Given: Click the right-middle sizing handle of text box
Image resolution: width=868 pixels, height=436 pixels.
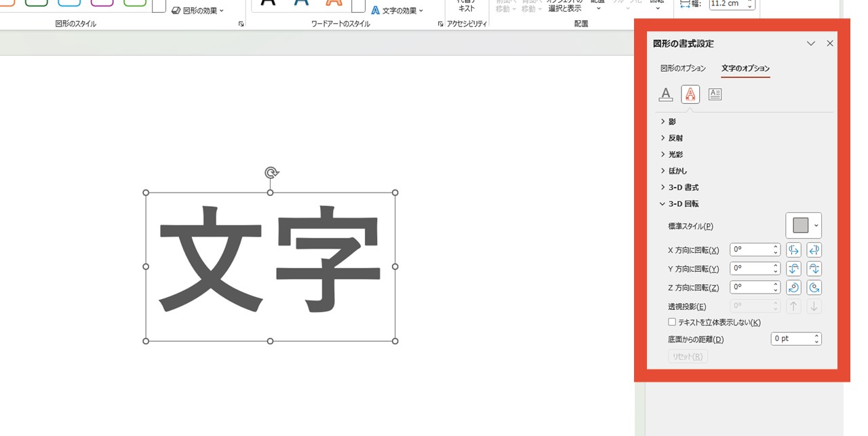Looking at the screenshot, I should click(x=395, y=266).
